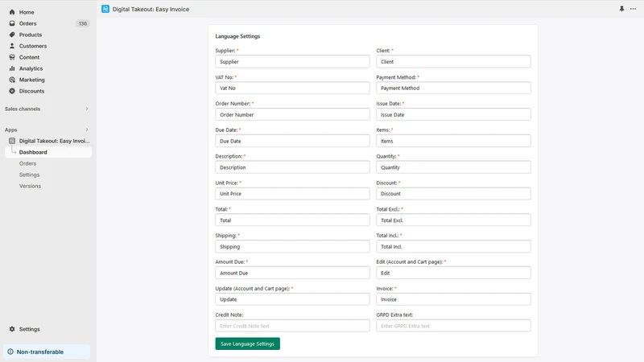The width and height of the screenshot is (644, 362).
Task: Click the Easy Invoice icon in header
Action: [105, 9]
